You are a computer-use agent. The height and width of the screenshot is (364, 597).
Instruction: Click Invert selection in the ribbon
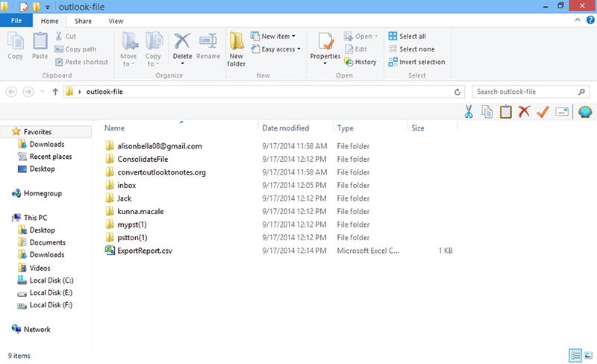pos(416,62)
